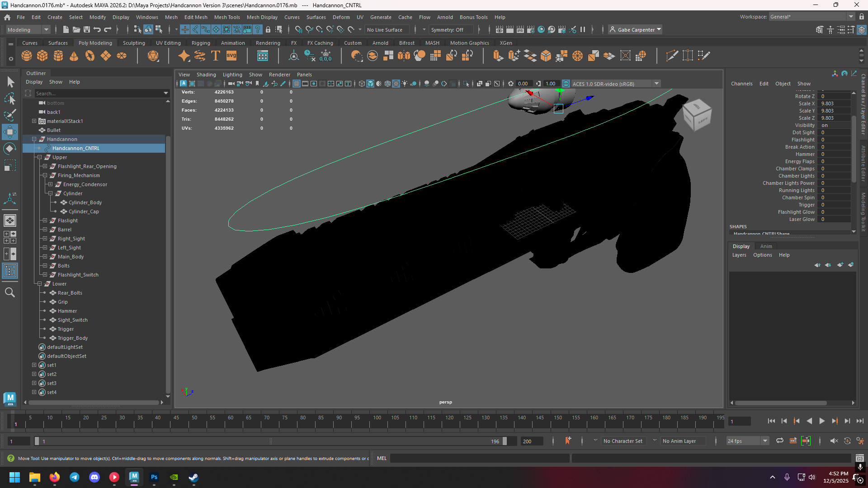
Task: Switch to the Rigging shelf tab
Action: [201, 43]
